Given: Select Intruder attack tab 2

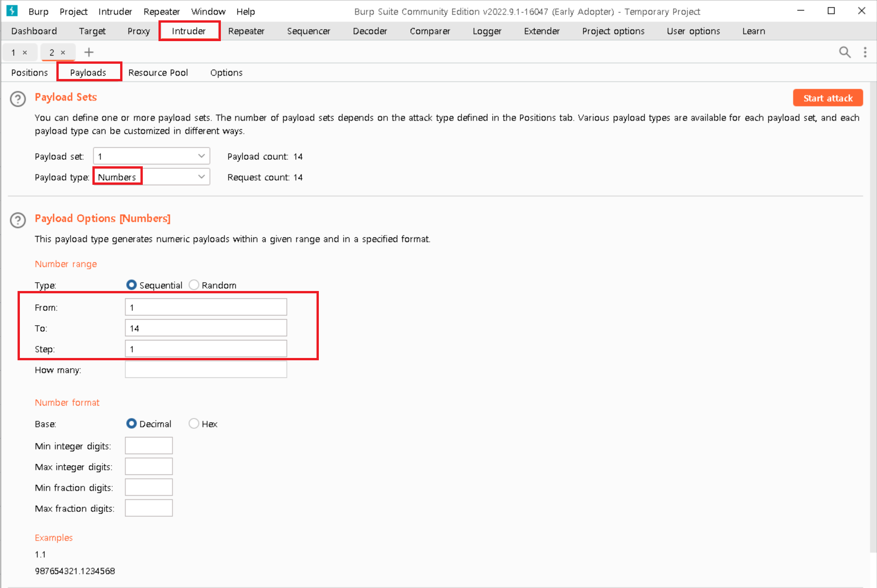Looking at the screenshot, I should 52,53.
